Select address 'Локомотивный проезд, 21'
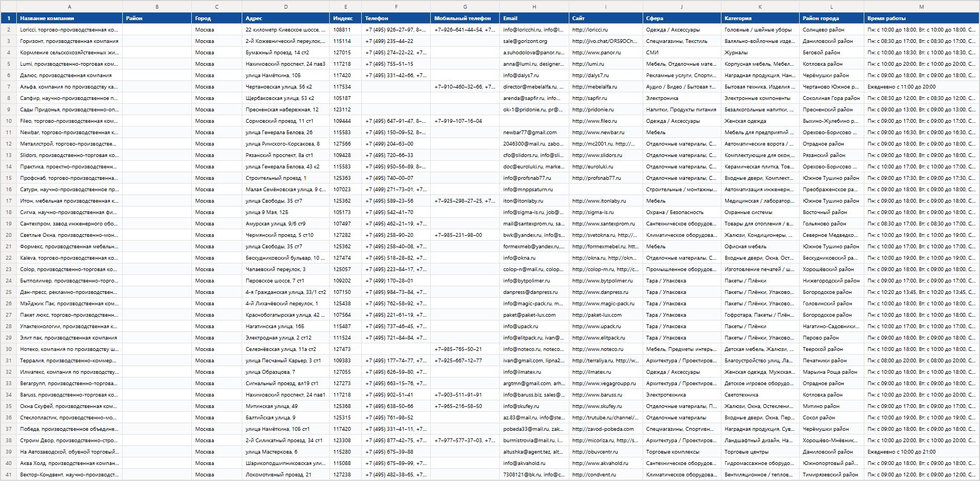 286,475
